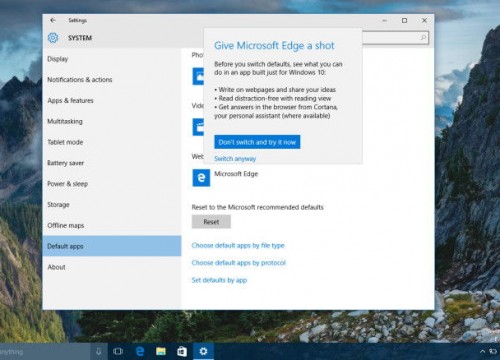Open File Explorer from taskbar
This screenshot has width=500, height=360.
(x=161, y=351)
